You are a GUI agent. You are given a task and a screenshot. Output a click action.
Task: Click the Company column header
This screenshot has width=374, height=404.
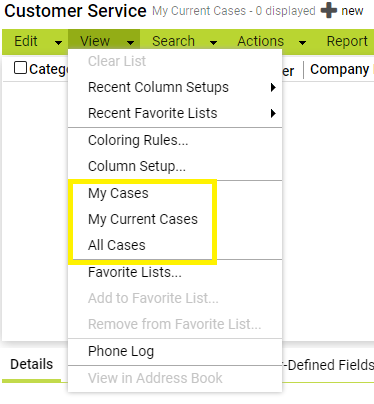(x=339, y=69)
